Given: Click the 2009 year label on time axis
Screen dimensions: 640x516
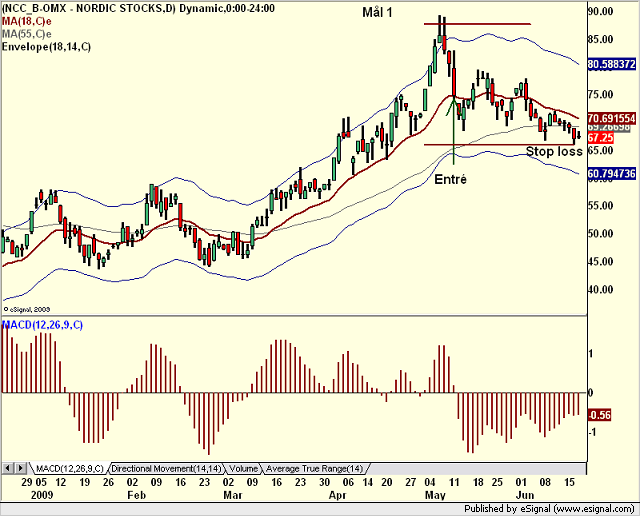Looking at the screenshot, I should (x=42, y=495).
